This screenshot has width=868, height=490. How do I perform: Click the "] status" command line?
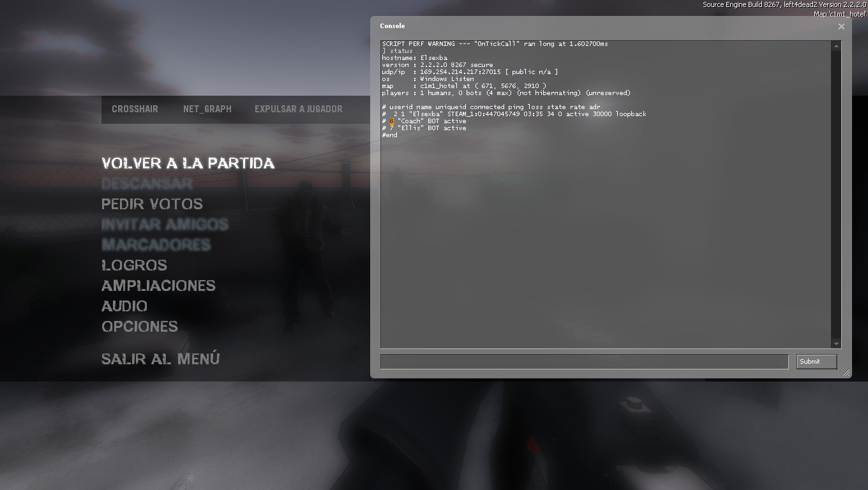[x=398, y=51]
